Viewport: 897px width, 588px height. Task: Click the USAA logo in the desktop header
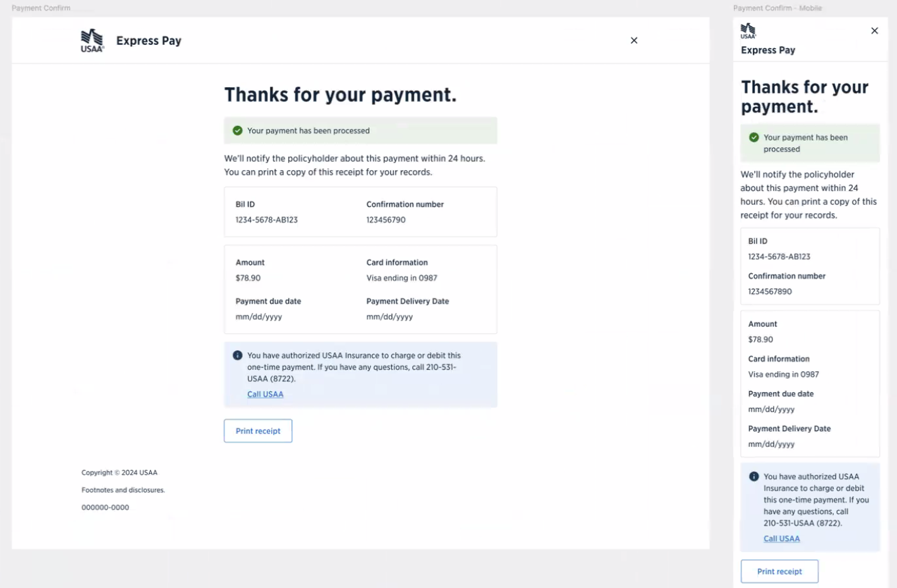click(x=92, y=40)
